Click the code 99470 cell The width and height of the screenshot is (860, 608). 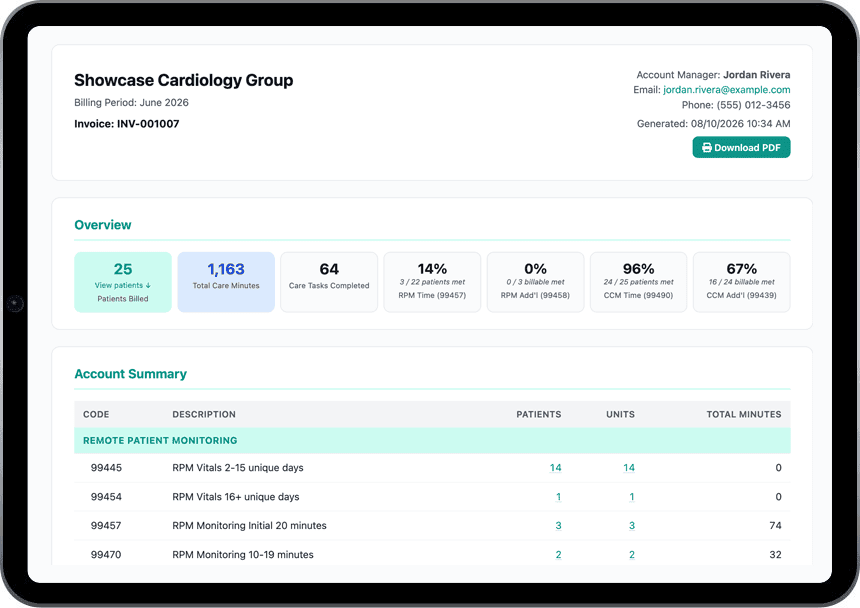pos(106,554)
